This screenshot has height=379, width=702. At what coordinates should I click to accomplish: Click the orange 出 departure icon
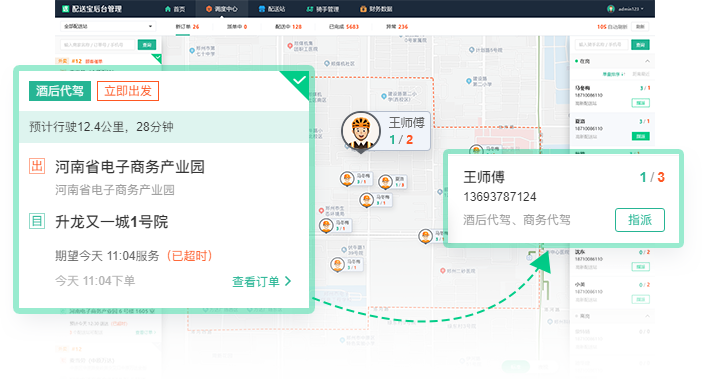coord(37,166)
